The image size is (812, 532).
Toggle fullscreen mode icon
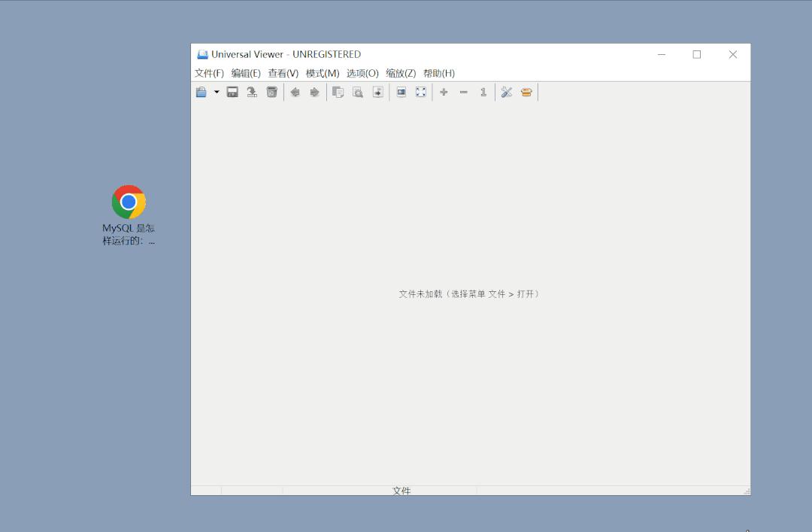(421, 92)
